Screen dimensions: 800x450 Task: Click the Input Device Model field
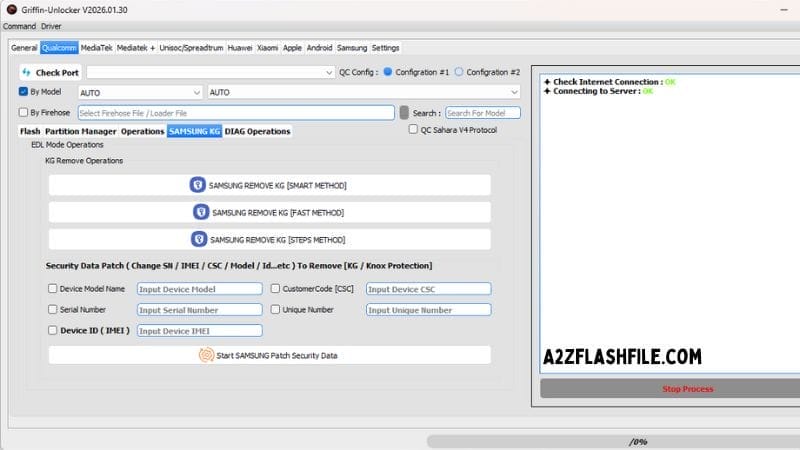tap(199, 289)
